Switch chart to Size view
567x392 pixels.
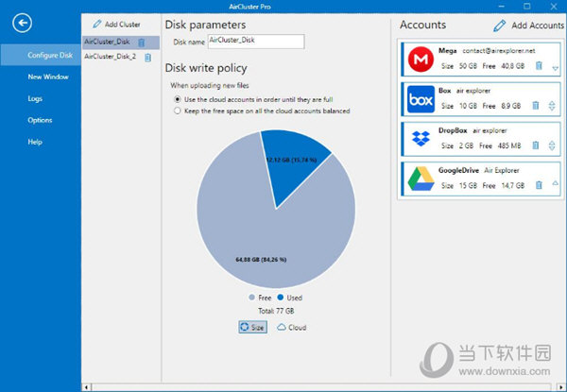(252, 327)
